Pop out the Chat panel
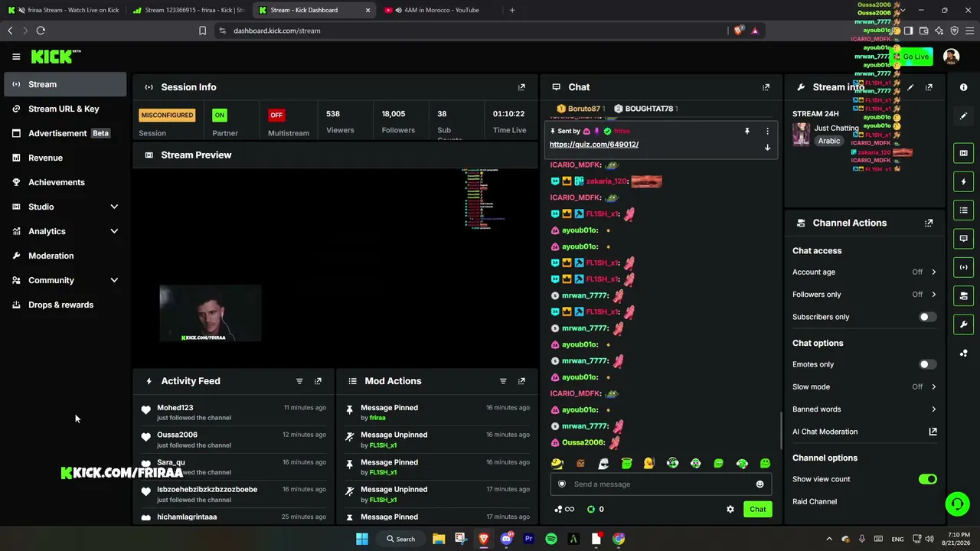 (x=766, y=87)
